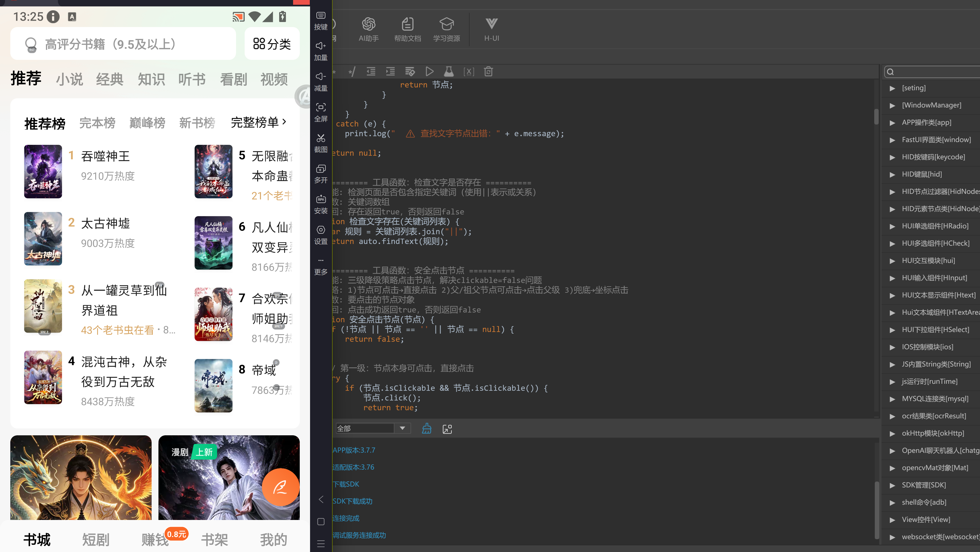Open 我的 profile tab

point(274,539)
